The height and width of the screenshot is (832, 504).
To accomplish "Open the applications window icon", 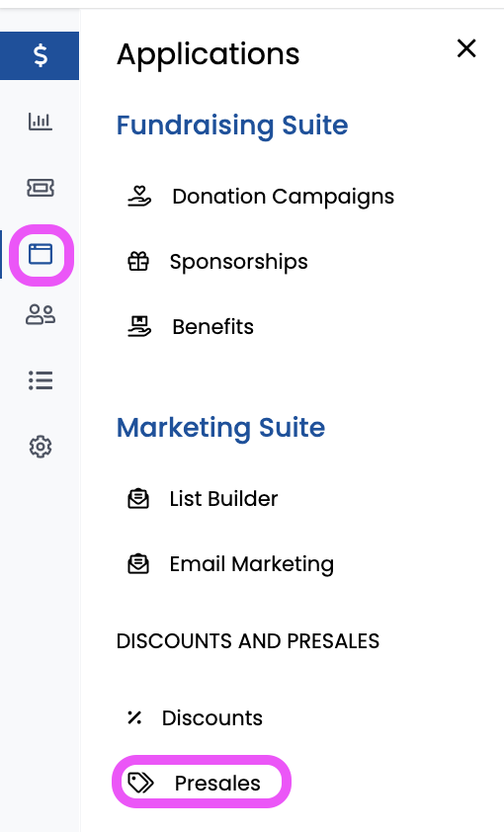I will point(41,254).
